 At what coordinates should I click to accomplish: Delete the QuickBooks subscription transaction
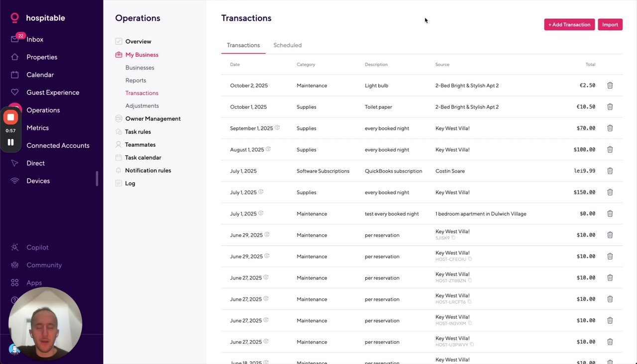coord(610,171)
